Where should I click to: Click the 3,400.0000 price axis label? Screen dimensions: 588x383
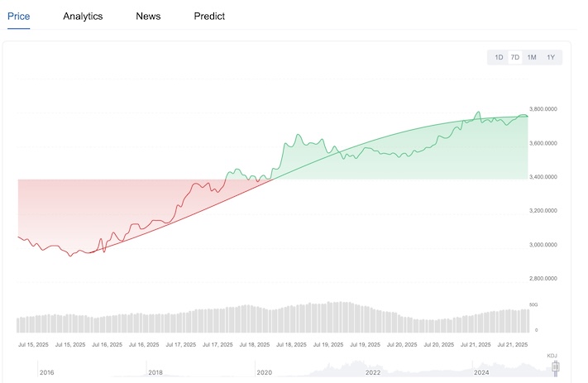(547, 177)
